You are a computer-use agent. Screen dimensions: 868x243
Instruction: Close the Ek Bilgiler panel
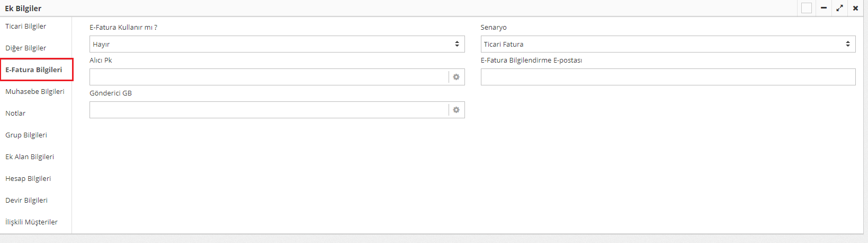pos(855,8)
